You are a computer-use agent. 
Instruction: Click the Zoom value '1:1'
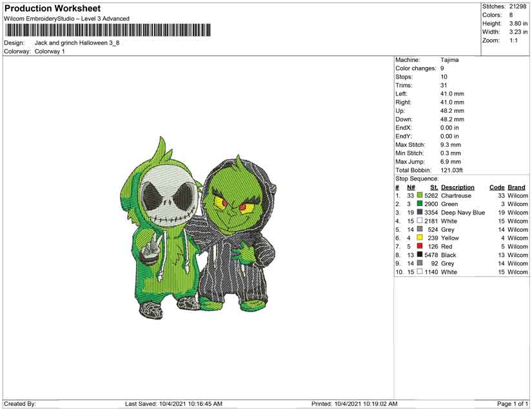(513, 41)
